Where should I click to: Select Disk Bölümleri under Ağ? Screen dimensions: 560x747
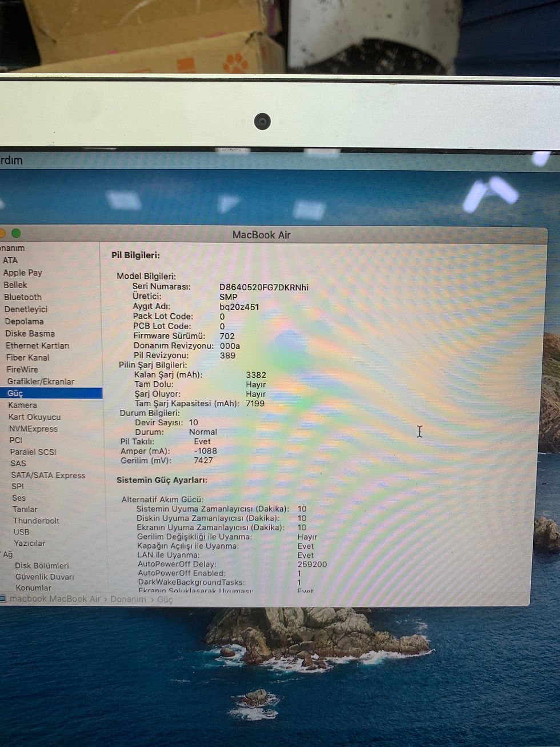tap(42, 566)
